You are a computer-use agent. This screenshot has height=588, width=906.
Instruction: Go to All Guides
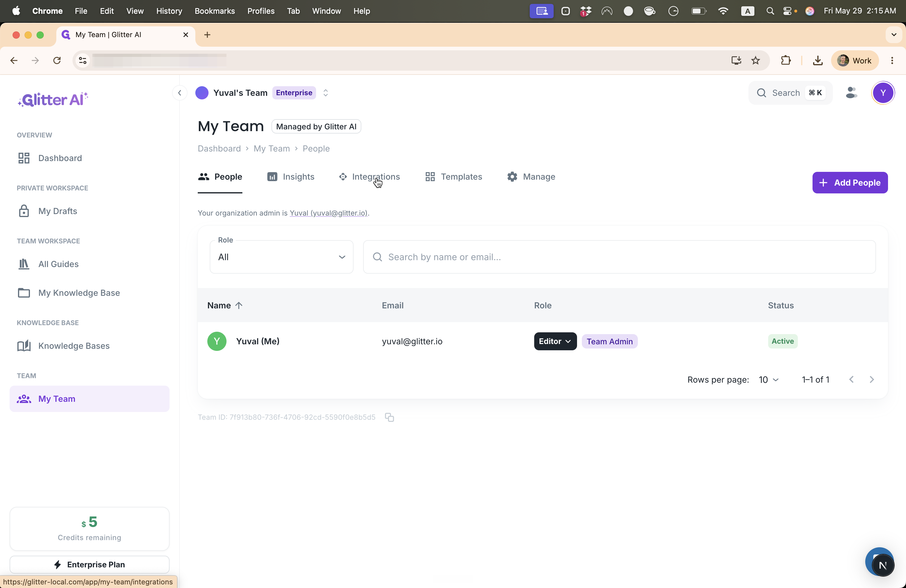click(90, 264)
